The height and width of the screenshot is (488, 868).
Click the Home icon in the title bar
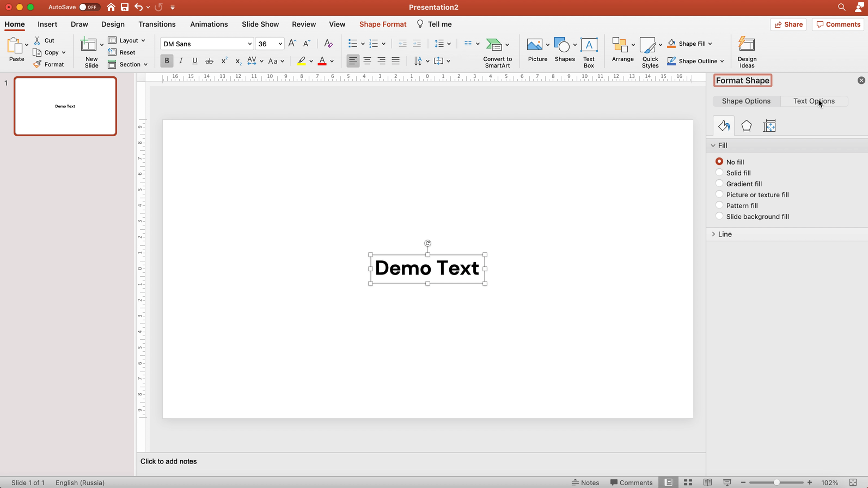[x=111, y=7]
